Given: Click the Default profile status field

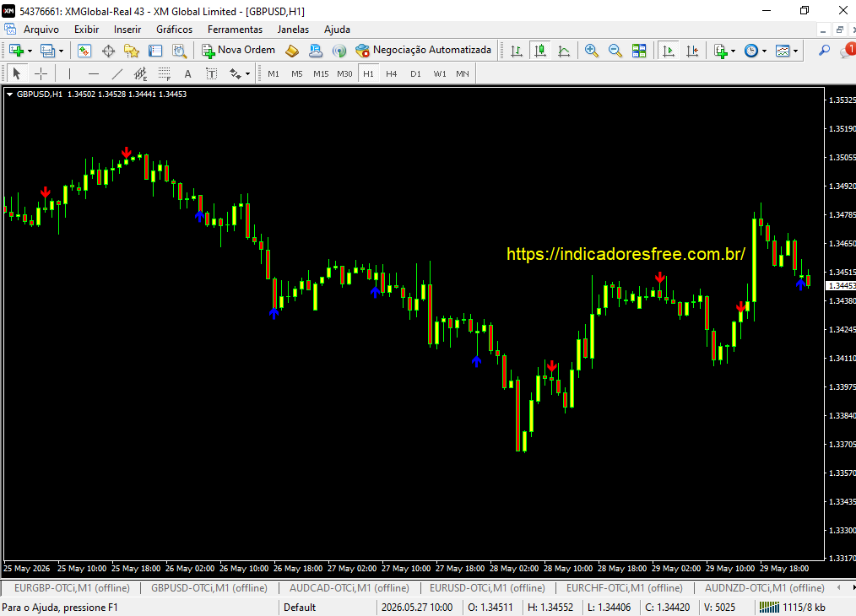Looking at the screenshot, I should 327,608.
